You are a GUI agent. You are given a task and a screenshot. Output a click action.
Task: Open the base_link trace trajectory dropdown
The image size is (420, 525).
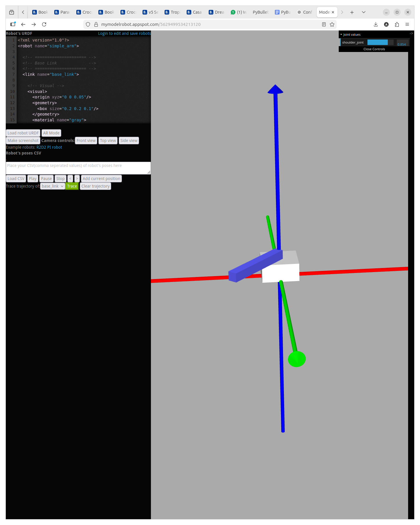53,186
